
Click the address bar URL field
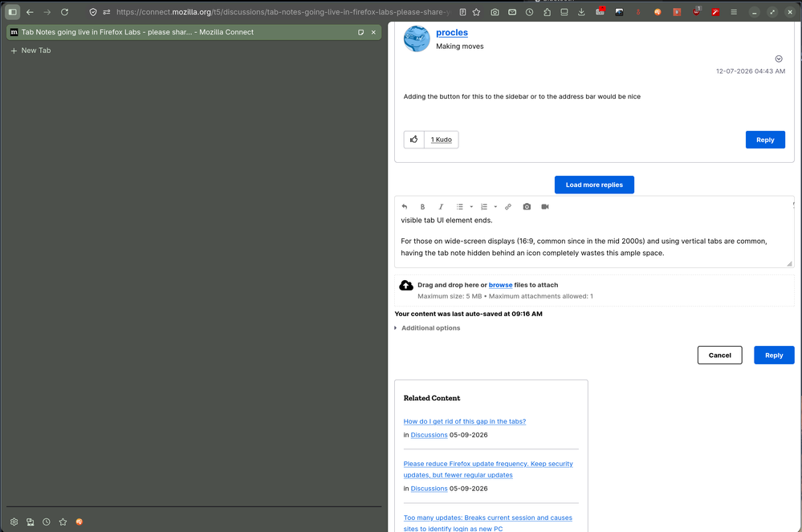coord(283,12)
